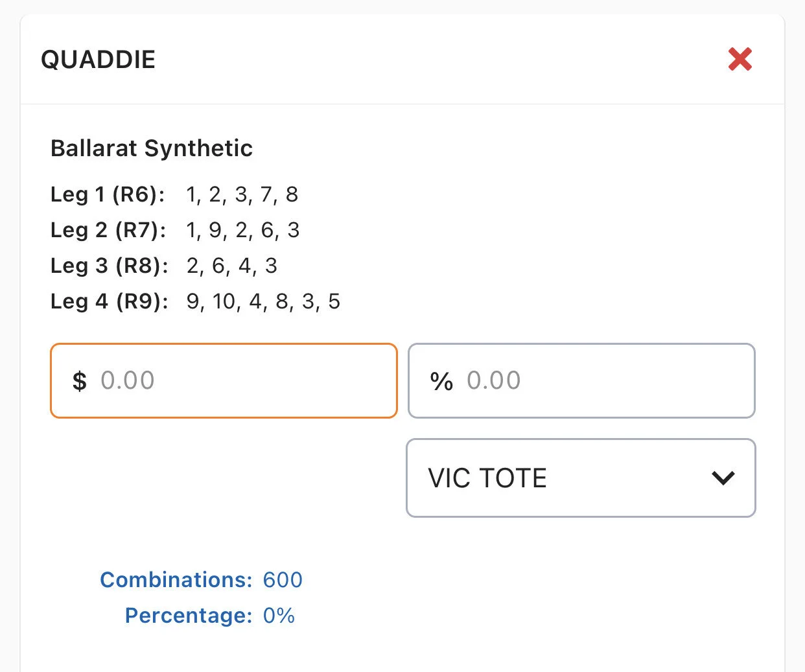Click the Leg 4 (R9) label
The image size is (805, 672).
click(109, 301)
